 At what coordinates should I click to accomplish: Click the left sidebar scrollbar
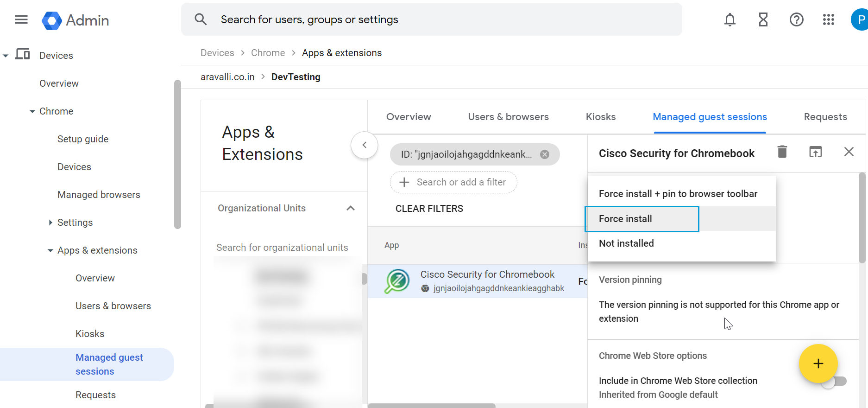click(x=177, y=154)
